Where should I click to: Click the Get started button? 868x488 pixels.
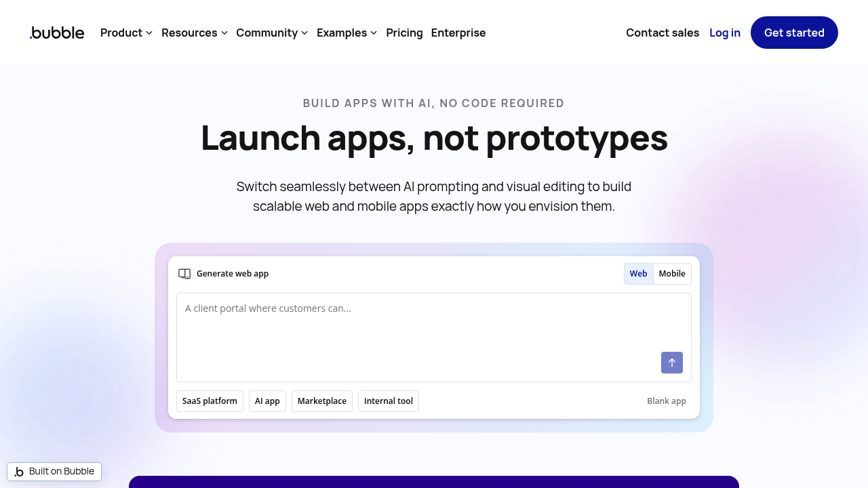pyautogui.click(x=794, y=33)
